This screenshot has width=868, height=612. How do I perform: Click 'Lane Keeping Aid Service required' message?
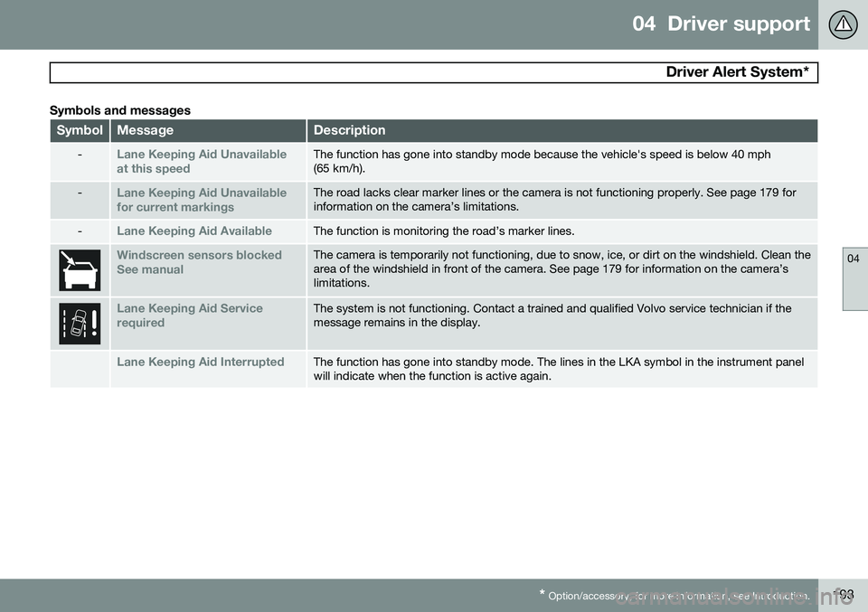point(190,315)
